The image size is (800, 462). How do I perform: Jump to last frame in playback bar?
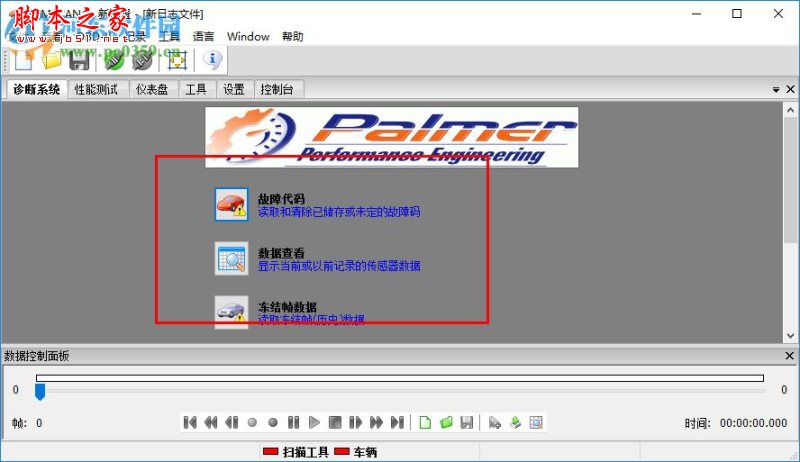coord(397,422)
